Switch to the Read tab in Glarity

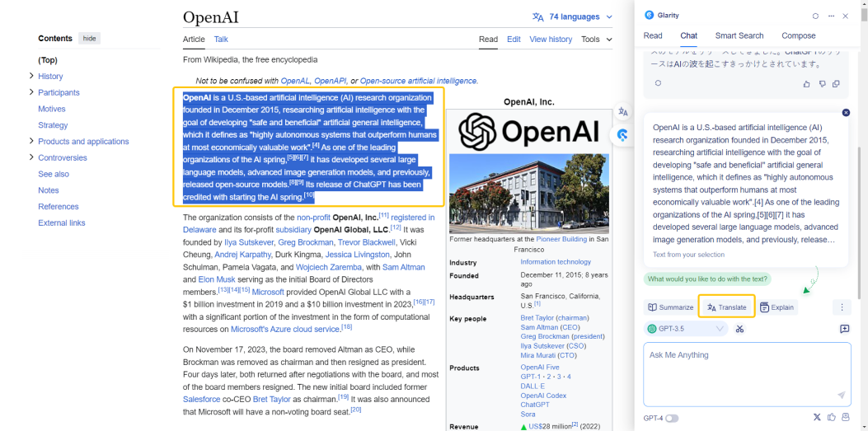pyautogui.click(x=653, y=35)
